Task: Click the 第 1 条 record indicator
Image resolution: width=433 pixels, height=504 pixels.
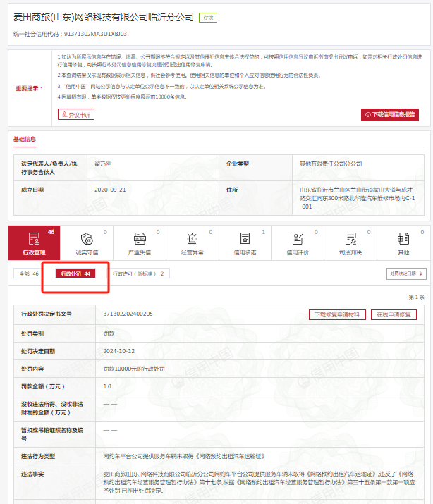Action: [x=417, y=297]
